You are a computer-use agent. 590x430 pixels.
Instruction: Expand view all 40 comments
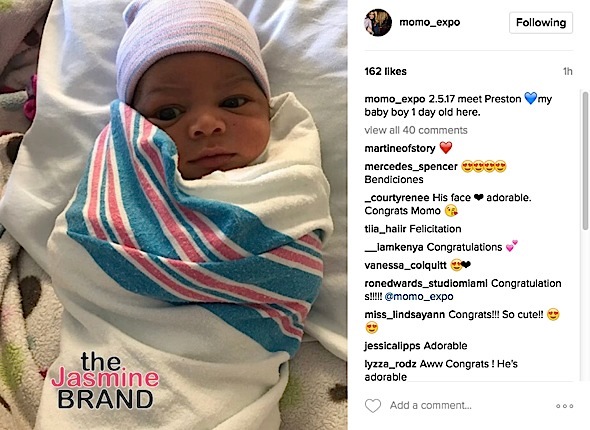(x=416, y=130)
